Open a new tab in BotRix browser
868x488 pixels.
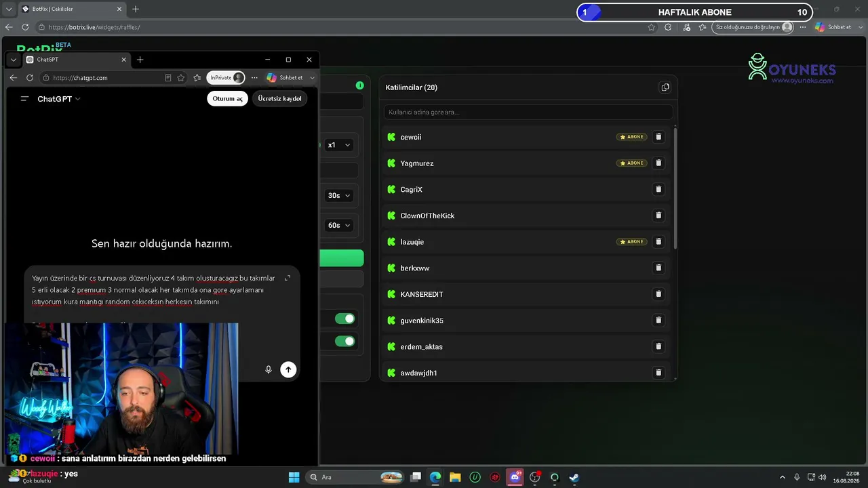[x=136, y=9]
